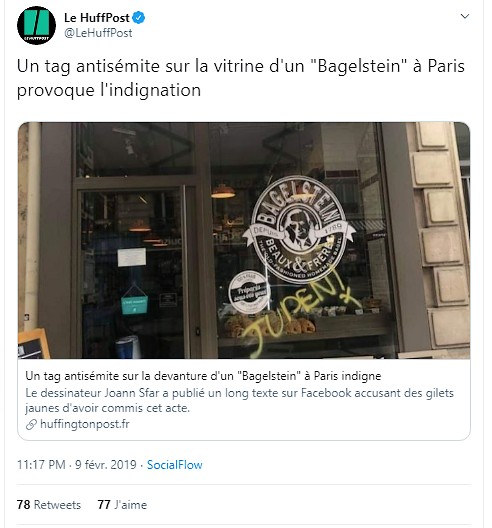Open the Le HuffPost display name
Viewport: 492px width, 528px height.
tap(97, 18)
